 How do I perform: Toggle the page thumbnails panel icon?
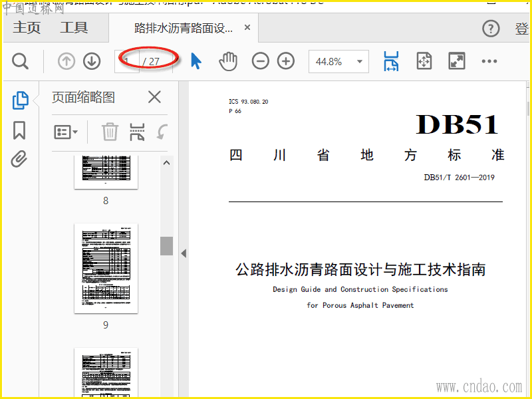tap(20, 100)
